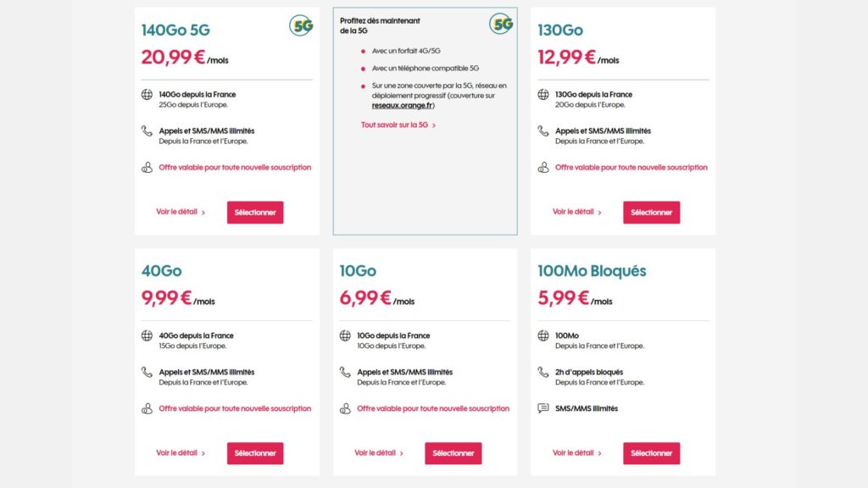Screen dimensions: 868x488
Task: Visit the reseaux.orange.fr coverage link
Action: 402,106
